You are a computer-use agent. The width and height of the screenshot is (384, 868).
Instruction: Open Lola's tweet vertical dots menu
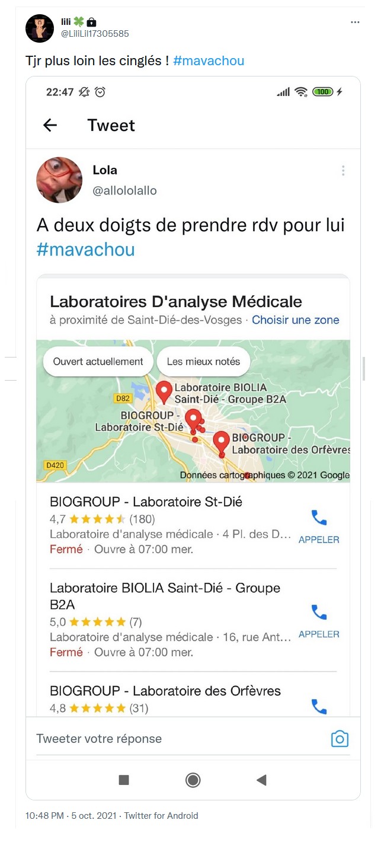click(343, 171)
